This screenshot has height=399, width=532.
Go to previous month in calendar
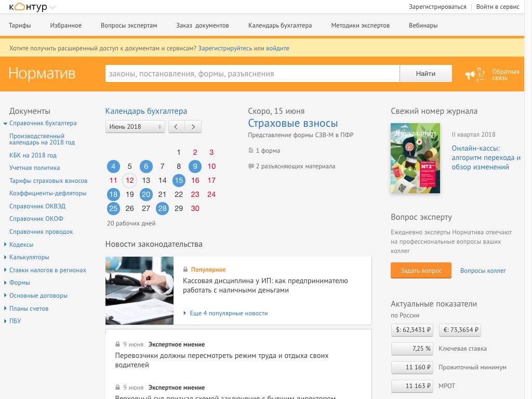[176, 126]
